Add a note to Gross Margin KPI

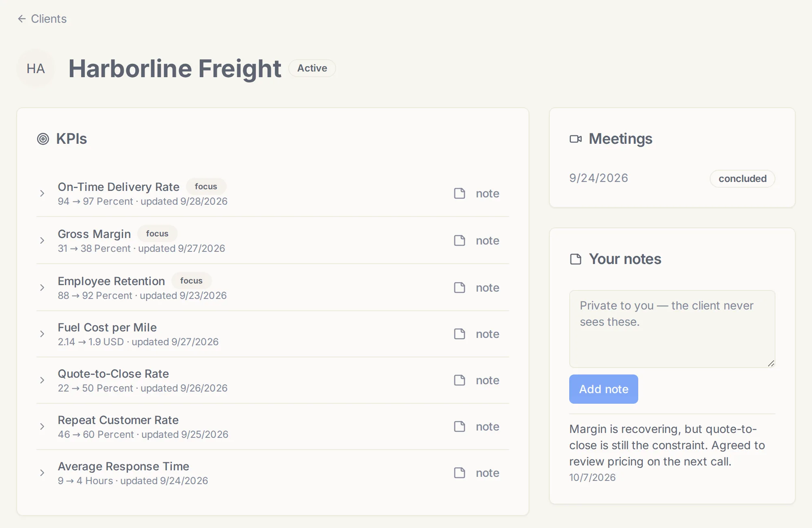tap(477, 240)
